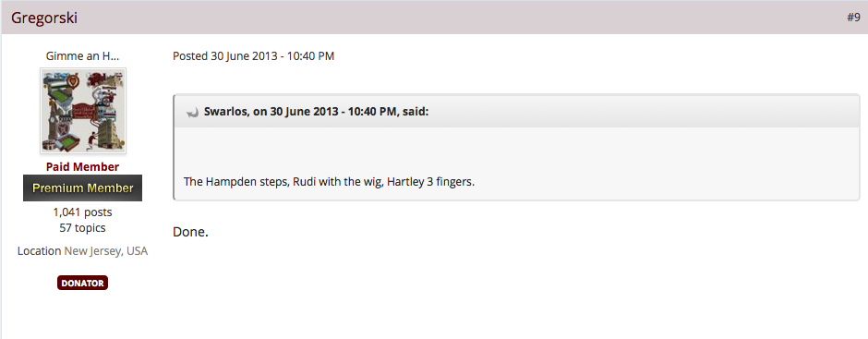Click the Posted 30 June 2013 timestamp
The height and width of the screenshot is (339, 868).
pyautogui.click(x=254, y=56)
